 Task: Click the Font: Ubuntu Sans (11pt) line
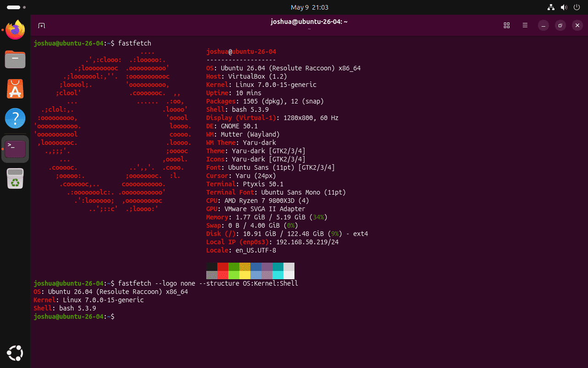tap(271, 167)
